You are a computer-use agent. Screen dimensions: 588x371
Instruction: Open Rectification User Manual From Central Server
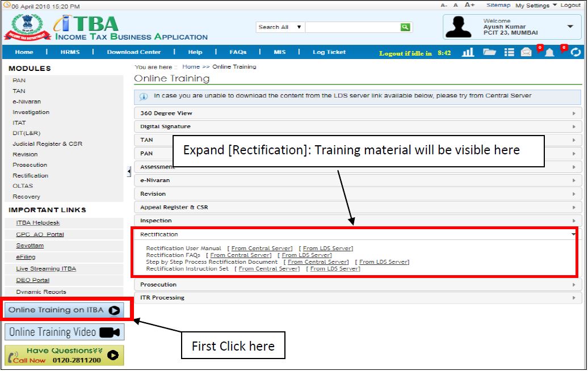262,248
